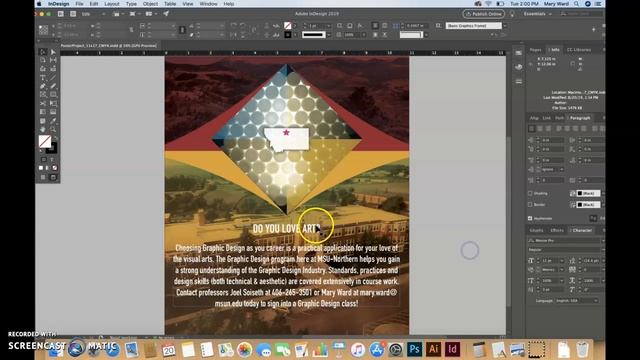This screenshot has height=360, width=640.
Task: Select the Type tool
Action: [43, 78]
